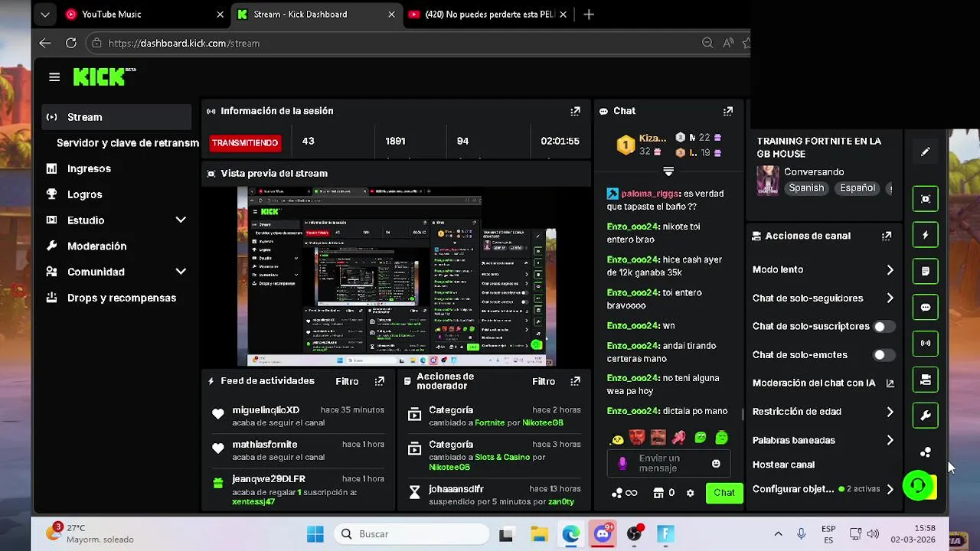Collapse the chat leaderboard with the down arrow
Screen dimensions: 980x551
668,171
